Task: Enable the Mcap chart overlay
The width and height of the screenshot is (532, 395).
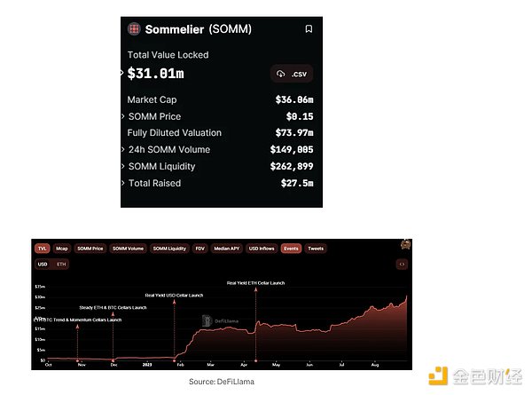Action: coord(62,249)
